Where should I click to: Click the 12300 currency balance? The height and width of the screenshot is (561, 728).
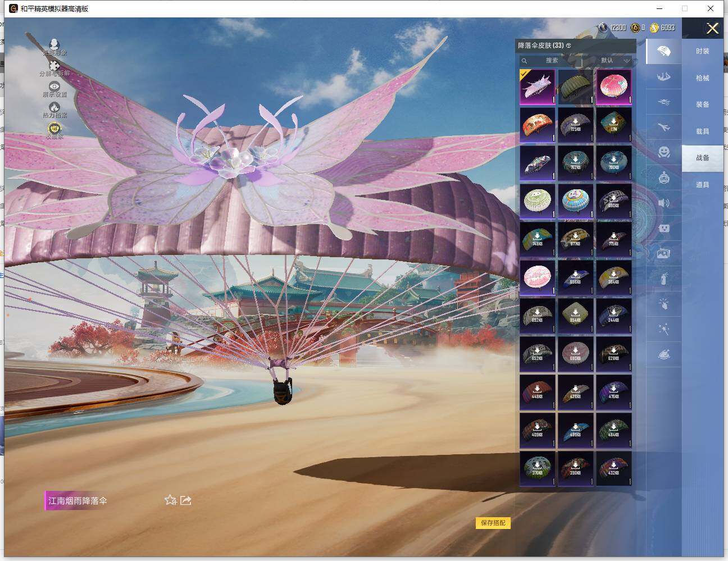[612, 28]
